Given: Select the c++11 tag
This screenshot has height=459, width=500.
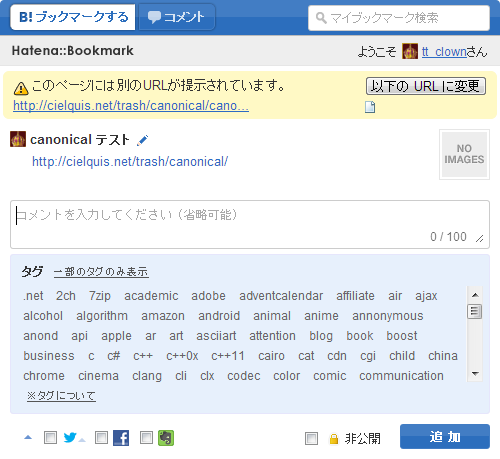Looking at the screenshot, I should (228, 356).
